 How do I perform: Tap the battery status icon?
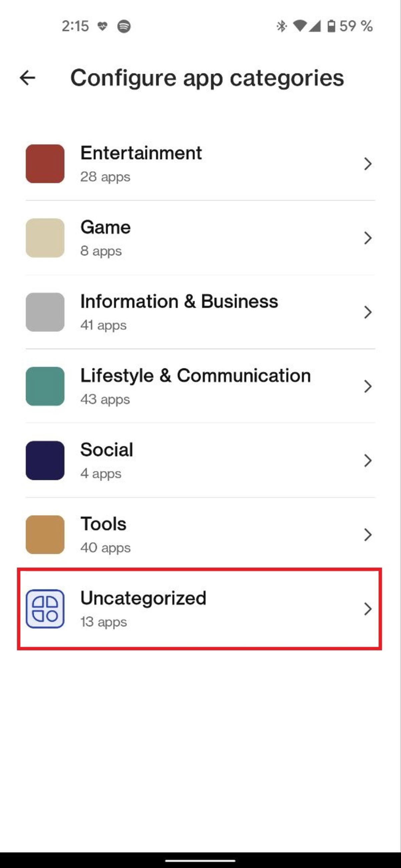[x=331, y=26]
